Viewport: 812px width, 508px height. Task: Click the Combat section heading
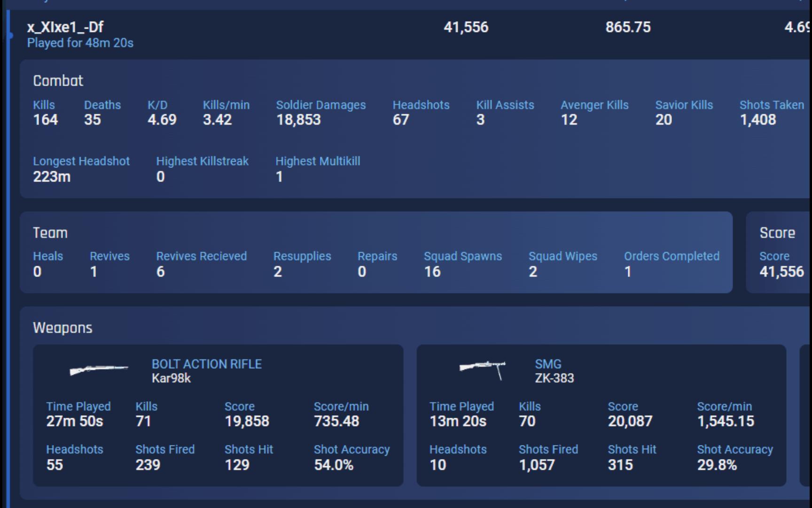[x=58, y=81]
